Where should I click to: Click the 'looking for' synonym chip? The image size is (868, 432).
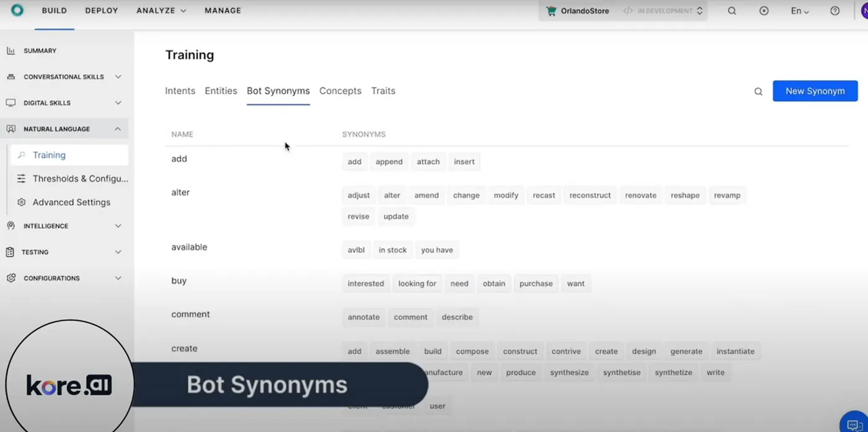coord(417,283)
